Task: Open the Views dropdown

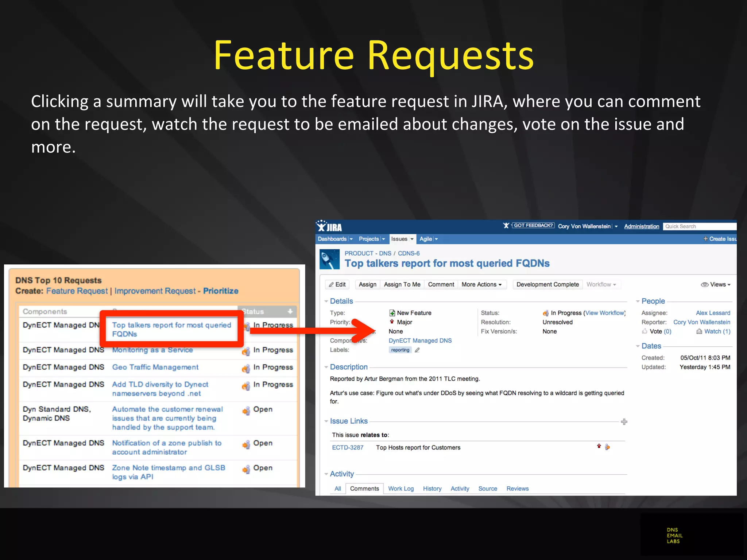Action: (x=716, y=284)
